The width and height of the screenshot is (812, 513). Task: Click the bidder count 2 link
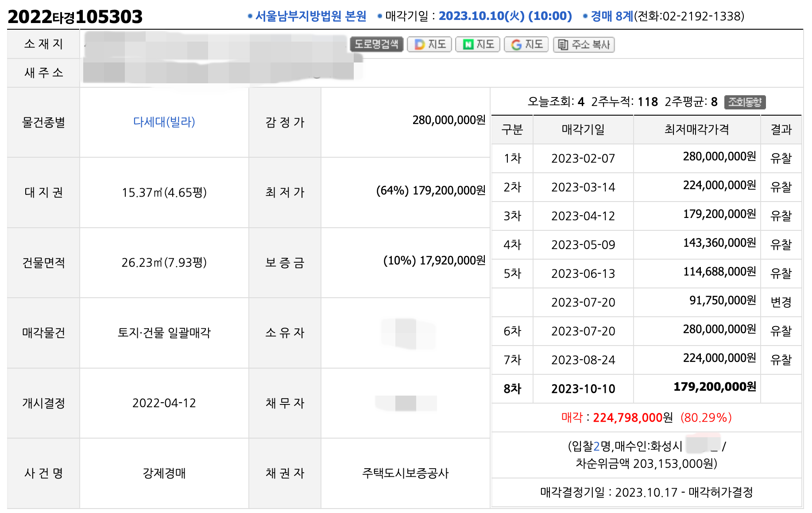[596, 446]
